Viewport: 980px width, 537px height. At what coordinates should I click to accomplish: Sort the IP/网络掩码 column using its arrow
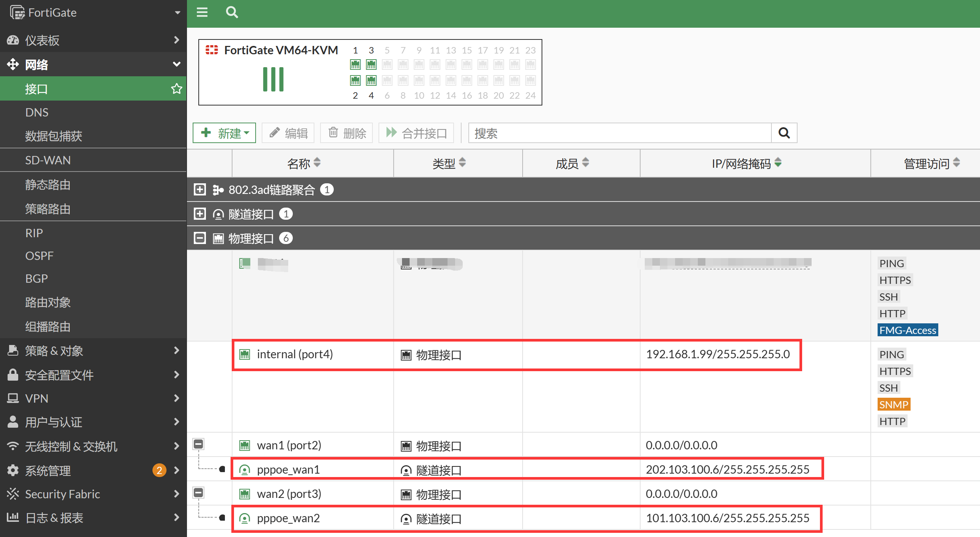coord(778,163)
